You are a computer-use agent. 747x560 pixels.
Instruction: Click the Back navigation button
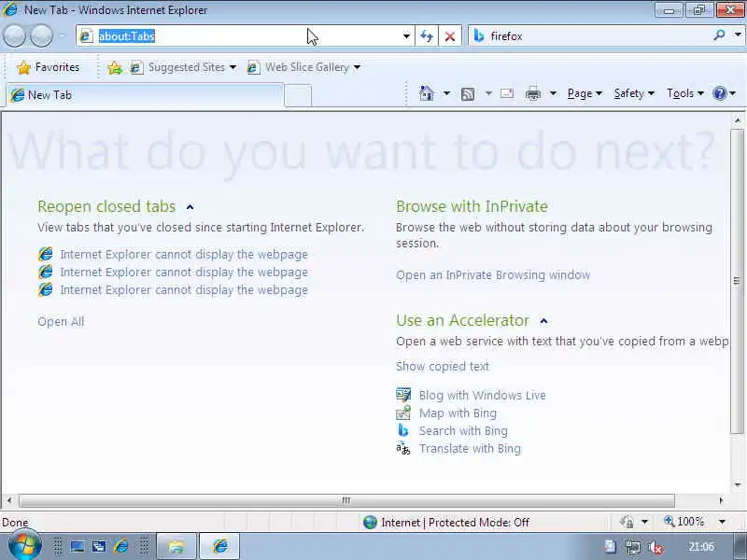15,36
